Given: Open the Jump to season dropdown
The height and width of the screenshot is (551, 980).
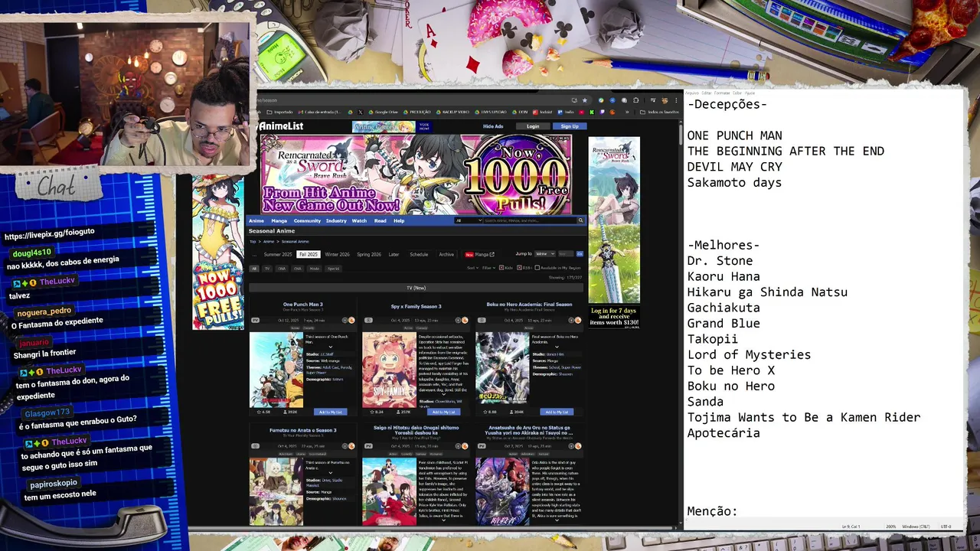Looking at the screenshot, I should coord(545,254).
